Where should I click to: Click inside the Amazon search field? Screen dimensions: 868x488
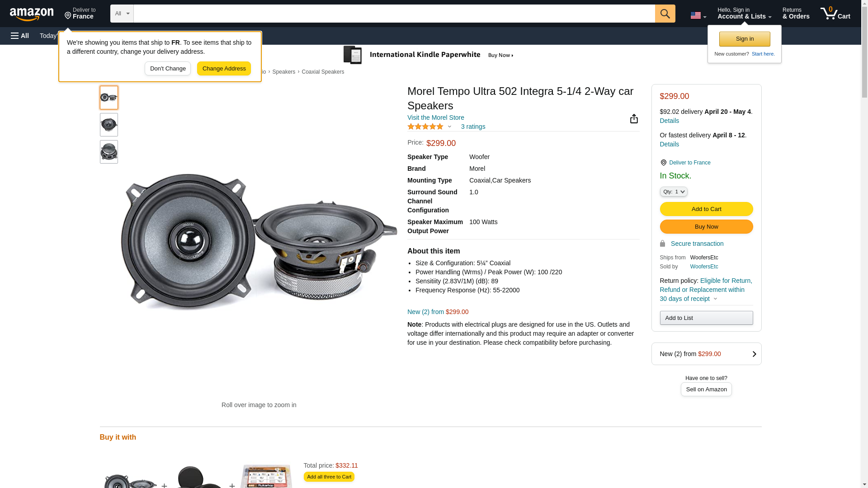(394, 14)
